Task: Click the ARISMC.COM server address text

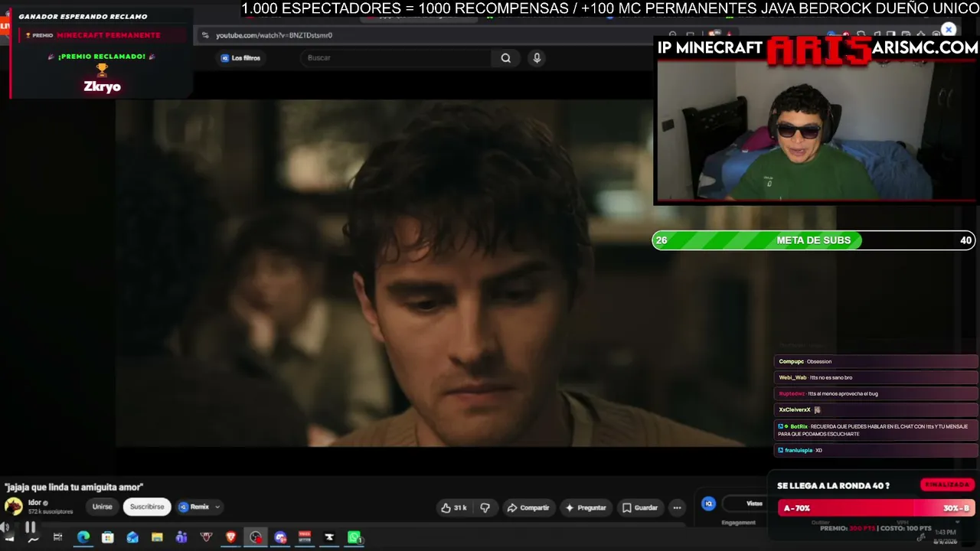Action: click(925, 47)
